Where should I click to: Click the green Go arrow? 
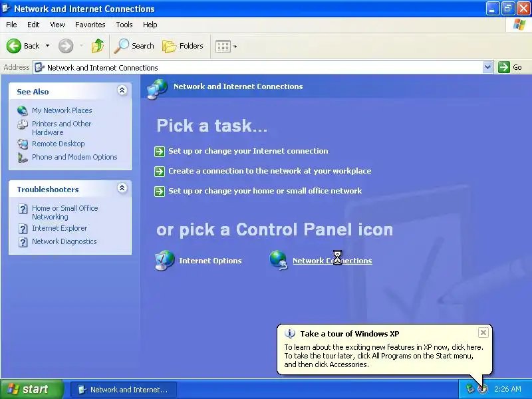504,67
